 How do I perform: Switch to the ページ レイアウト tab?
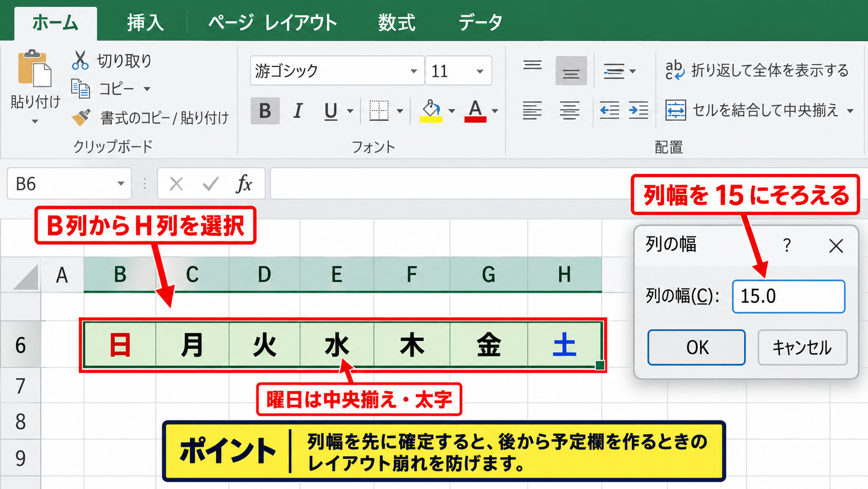[x=273, y=23]
